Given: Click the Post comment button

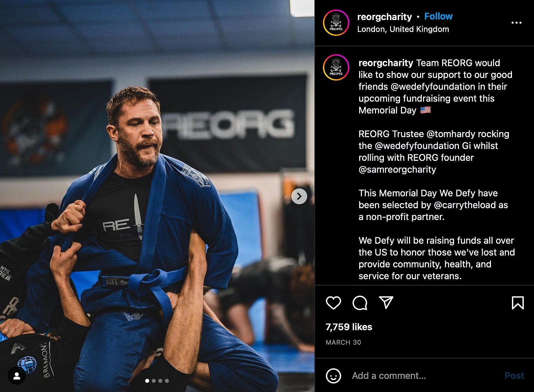Looking at the screenshot, I should (x=514, y=376).
